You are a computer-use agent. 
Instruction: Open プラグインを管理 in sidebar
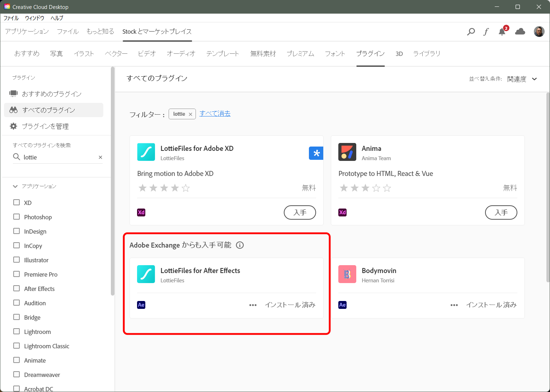point(53,126)
